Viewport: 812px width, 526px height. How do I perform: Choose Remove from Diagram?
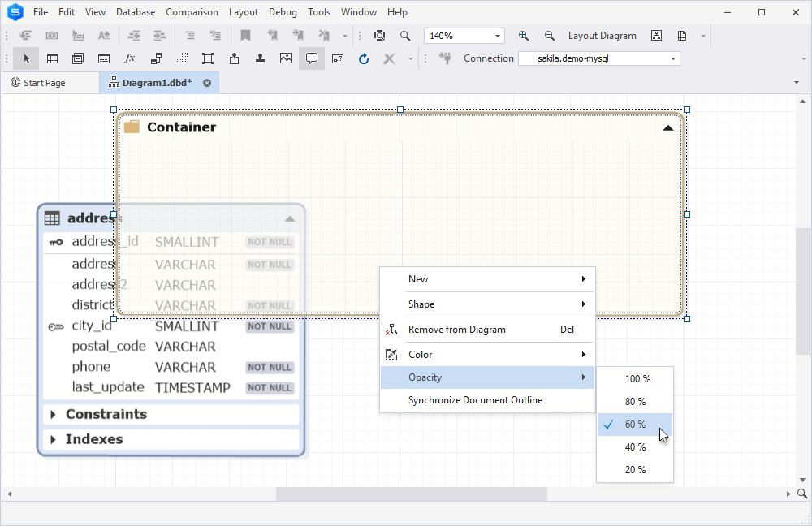pyautogui.click(x=487, y=330)
